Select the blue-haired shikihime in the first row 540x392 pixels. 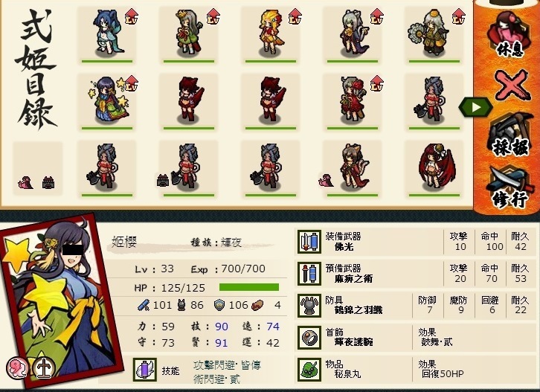coord(107,33)
